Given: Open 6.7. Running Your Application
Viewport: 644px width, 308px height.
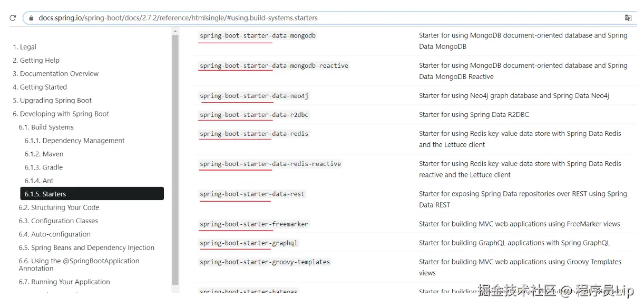Looking at the screenshot, I should pos(64,282).
